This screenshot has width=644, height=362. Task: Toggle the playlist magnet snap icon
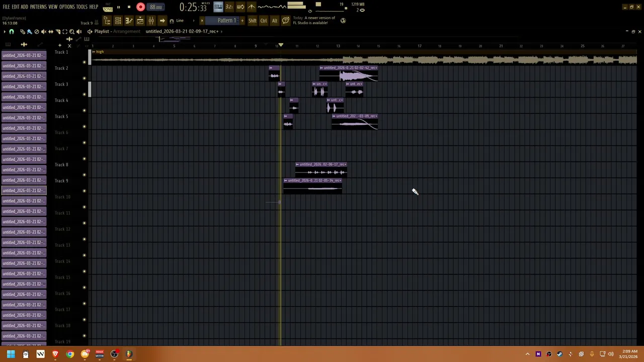click(x=12, y=32)
